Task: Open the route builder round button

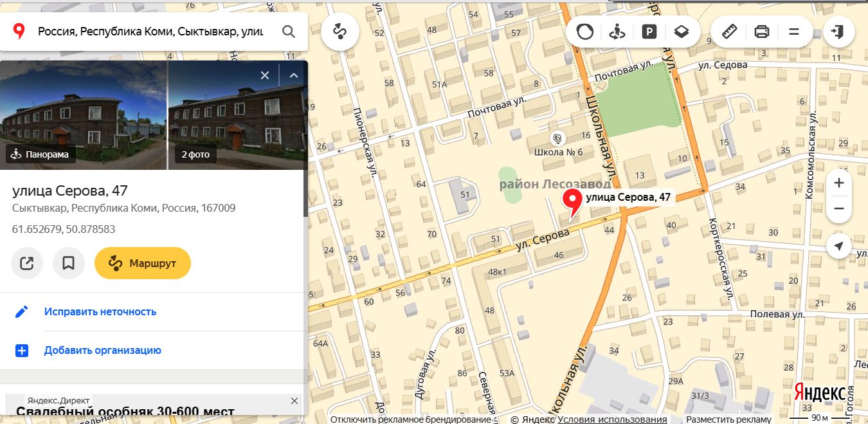Action: pyautogui.click(x=340, y=32)
